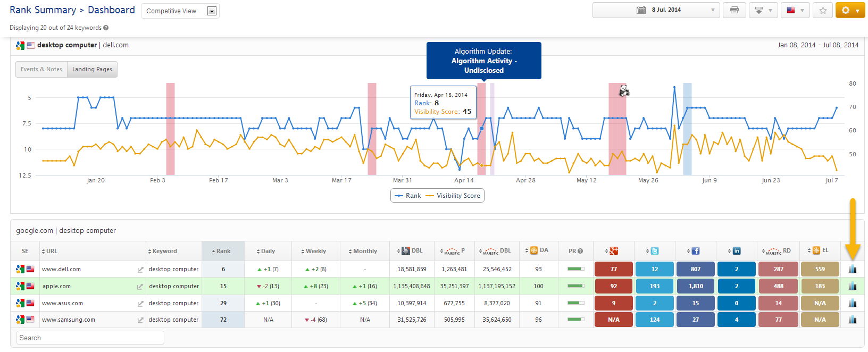Expand the orange settings gear dropdown
868x352 pixels.
[850, 10]
